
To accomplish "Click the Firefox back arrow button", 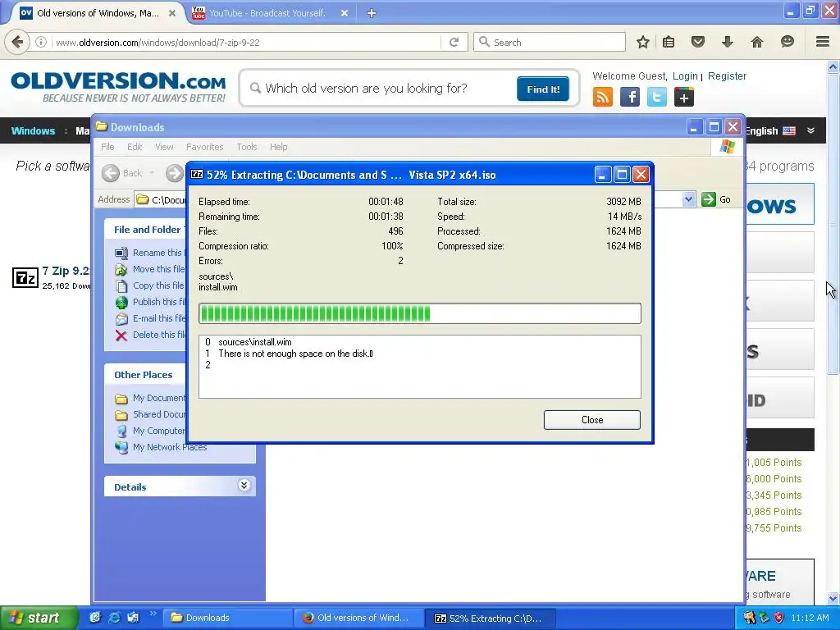I will click(18, 42).
